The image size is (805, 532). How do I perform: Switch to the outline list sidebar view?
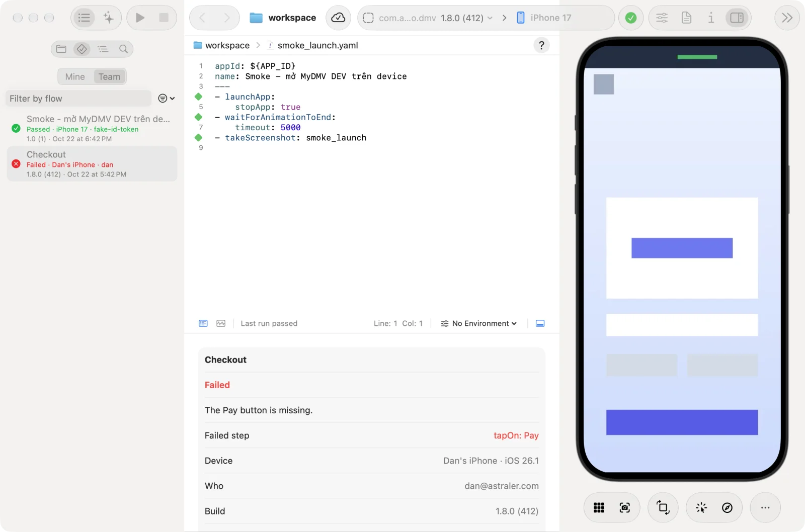[x=103, y=49]
